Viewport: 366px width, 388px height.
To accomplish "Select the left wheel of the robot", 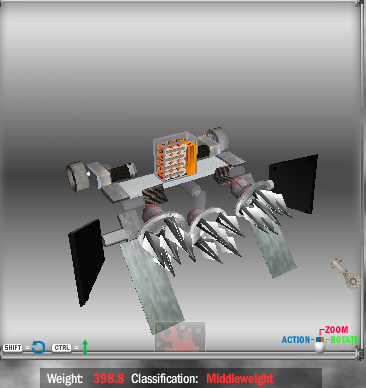I will [x=76, y=177].
